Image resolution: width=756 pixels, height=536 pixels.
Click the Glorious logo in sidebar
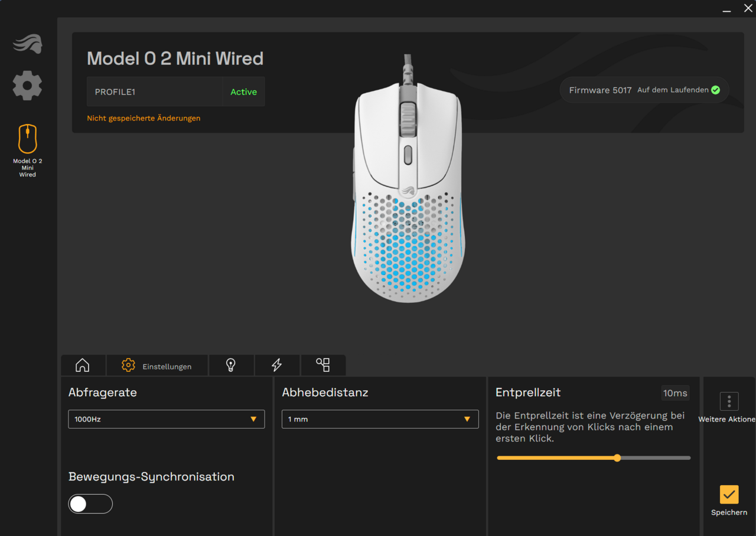point(28,44)
